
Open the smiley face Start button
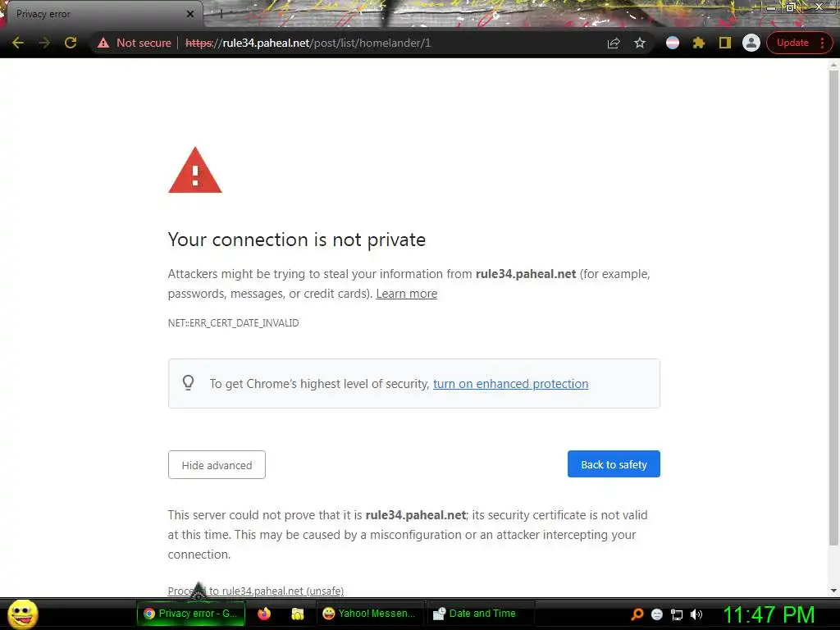tap(22, 614)
